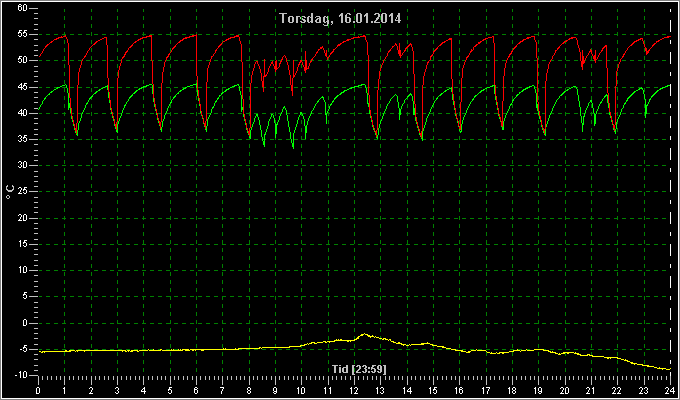The height and width of the screenshot is (400, 680).
Task: Click the 6 hour label on time axis
Action: [196, 390]
